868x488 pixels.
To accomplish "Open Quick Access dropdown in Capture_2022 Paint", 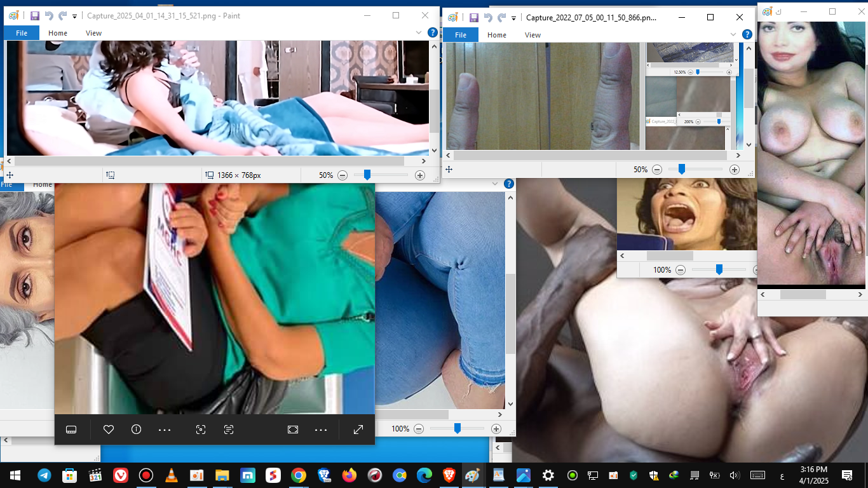I will click(x=513, y=18).
